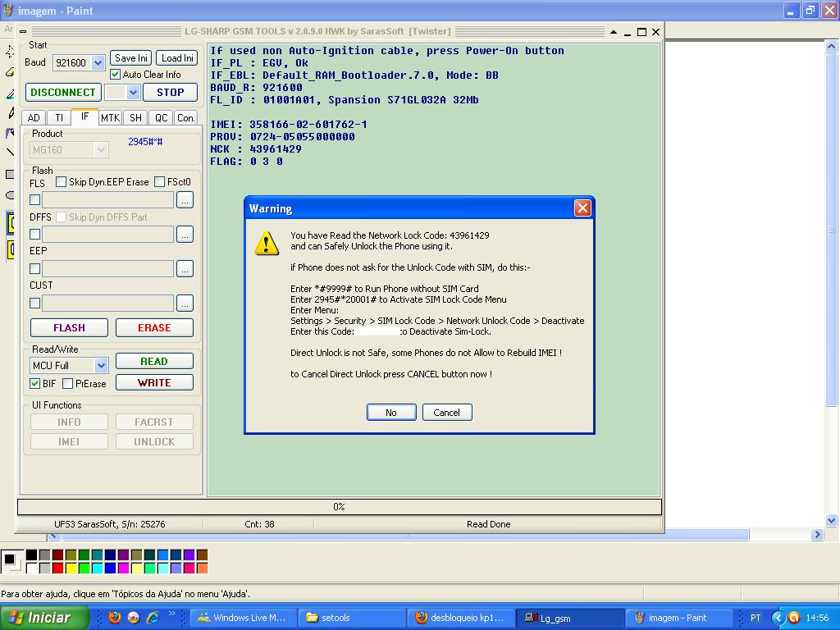The image size is (840, 630).
Task: Click the FLASH button
Action: (x=69, y=328)
